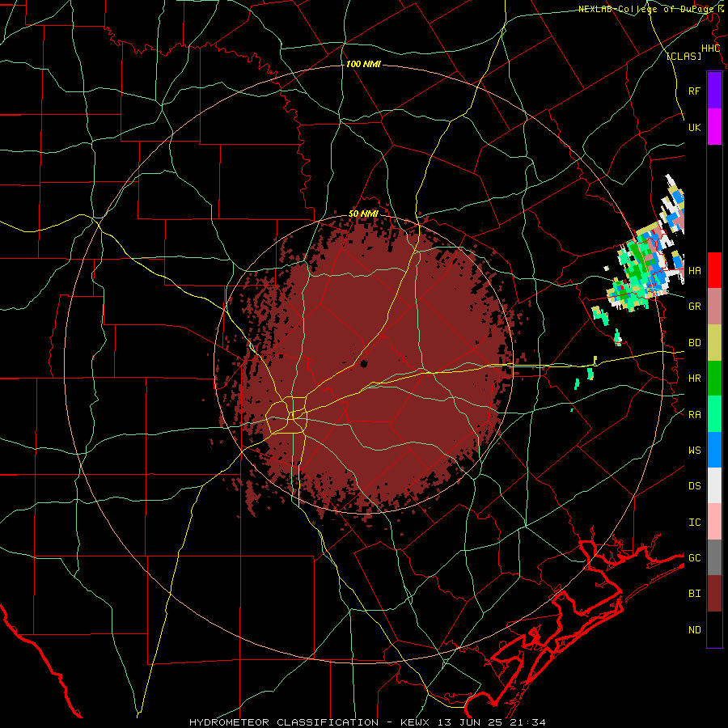Click the "IC" legend label
The width and height of the screenshot is (728, 728).
694,523
